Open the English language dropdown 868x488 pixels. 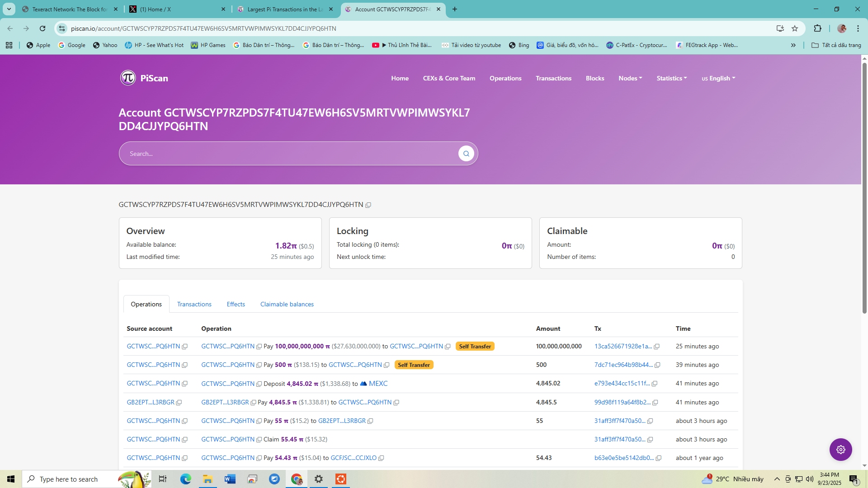tap(718, 78)
